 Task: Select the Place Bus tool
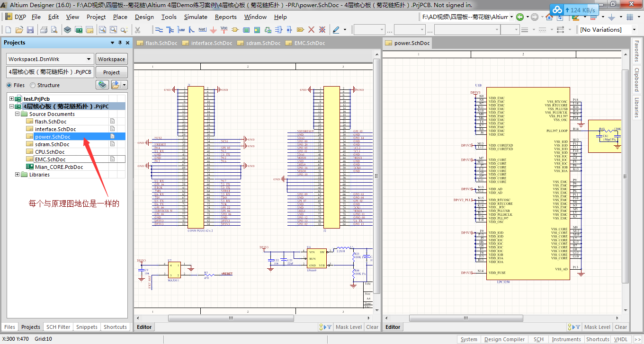coord(170,30)
